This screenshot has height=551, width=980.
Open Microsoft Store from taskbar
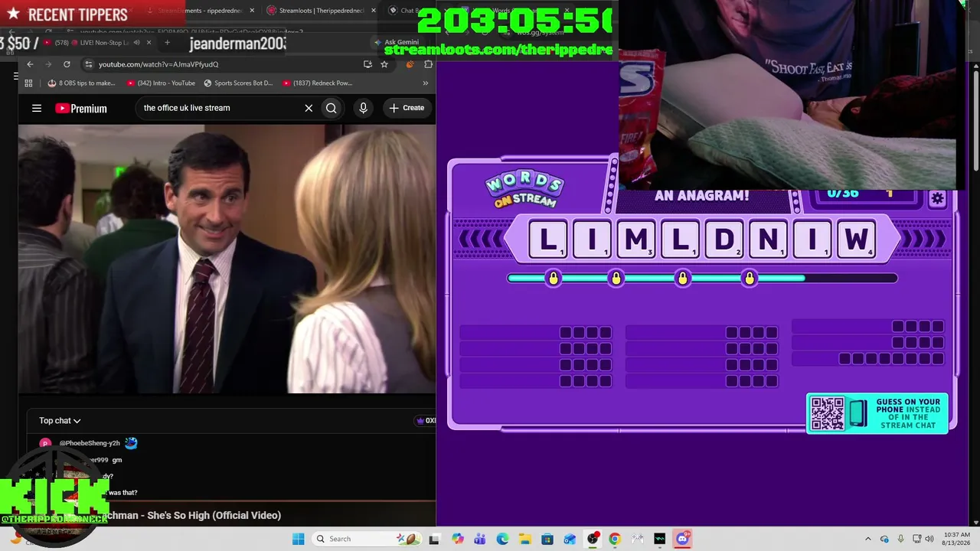click(547, 539)
